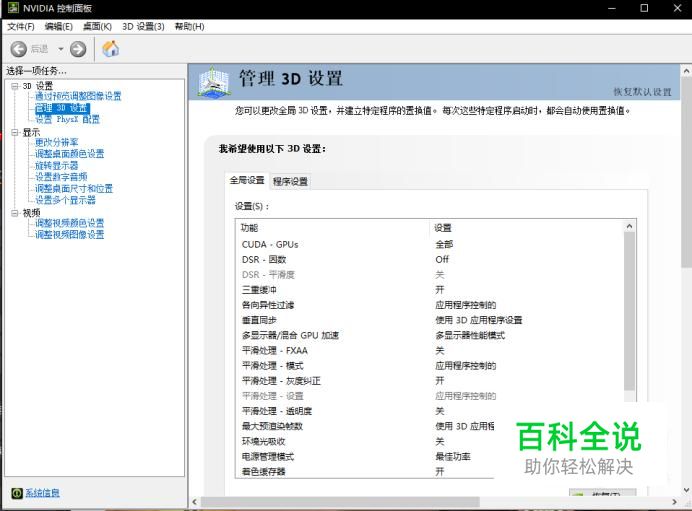
Task: Open 更改分辨率 task
Action: pyautogui.click(x=56, y=142)
